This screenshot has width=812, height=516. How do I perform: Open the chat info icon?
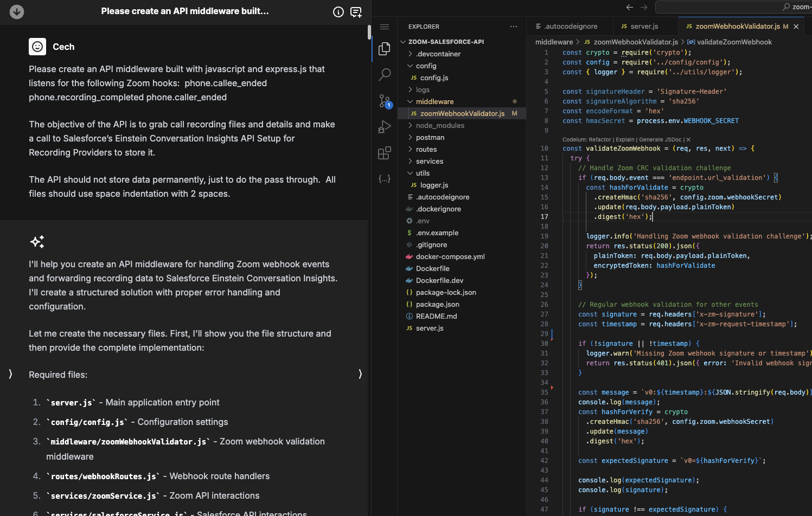click(x=338, y=12)
